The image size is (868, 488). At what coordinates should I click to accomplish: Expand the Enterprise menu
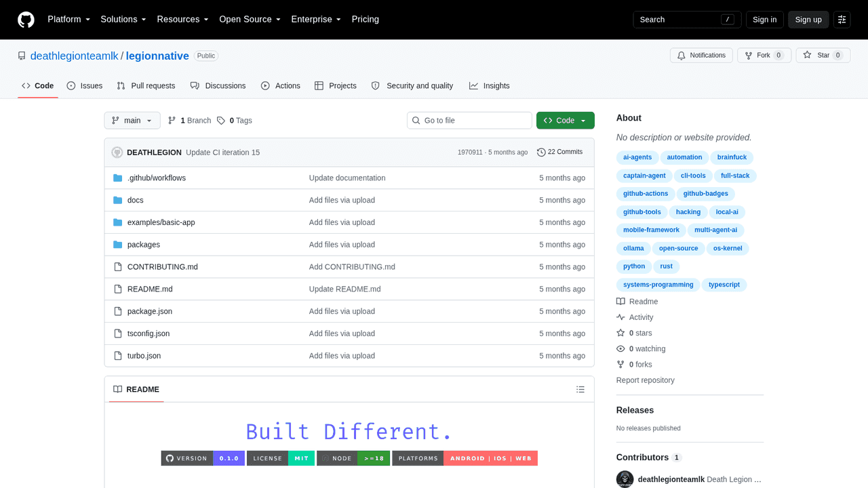(x=316, y=20)
